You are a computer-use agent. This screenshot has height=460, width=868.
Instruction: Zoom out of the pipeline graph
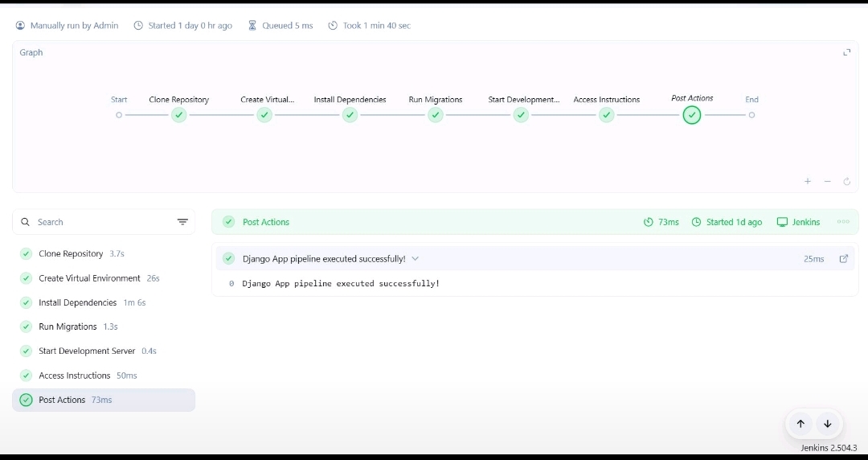coord(827,182)
